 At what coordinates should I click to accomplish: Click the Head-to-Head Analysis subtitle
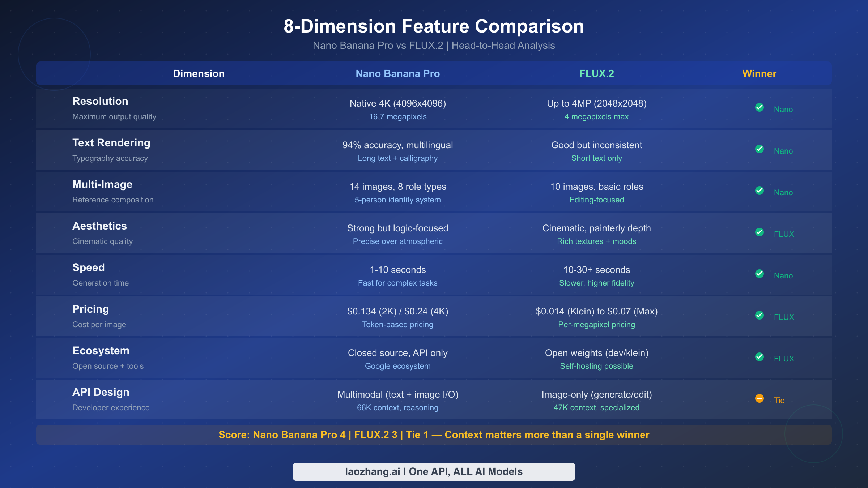point(434,45)
